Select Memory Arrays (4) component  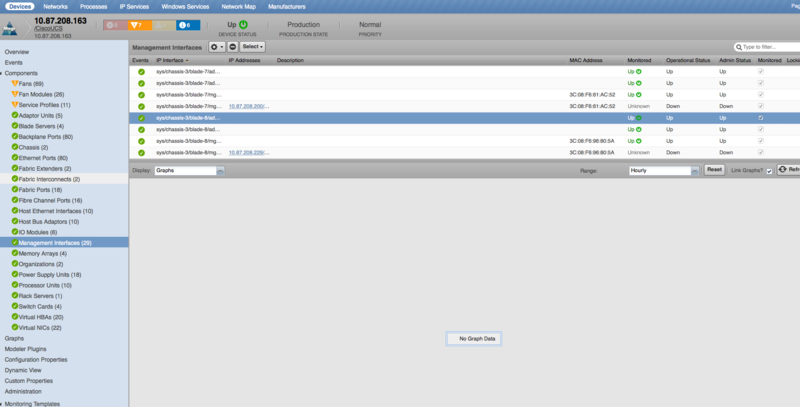tap(43, 253)
